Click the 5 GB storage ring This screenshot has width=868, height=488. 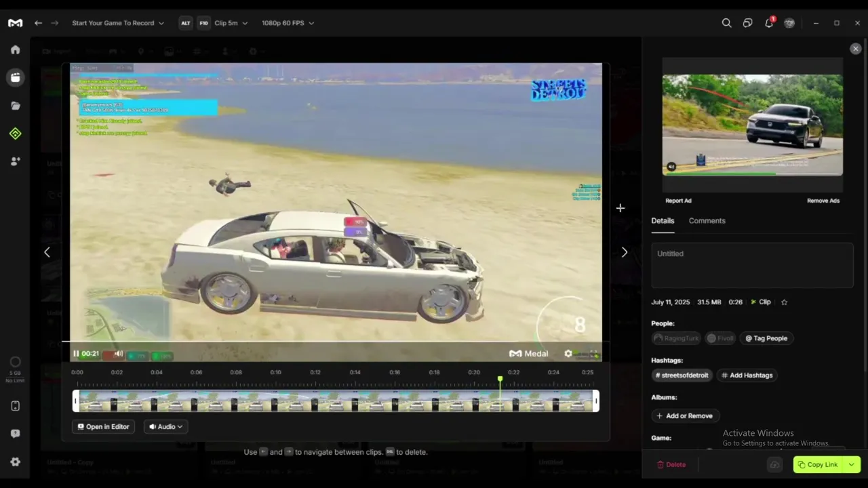tap(15, 362)
